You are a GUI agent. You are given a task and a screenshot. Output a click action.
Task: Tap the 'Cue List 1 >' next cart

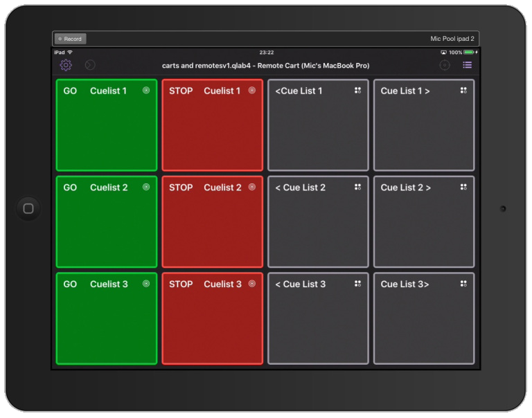tap(424, 125)
